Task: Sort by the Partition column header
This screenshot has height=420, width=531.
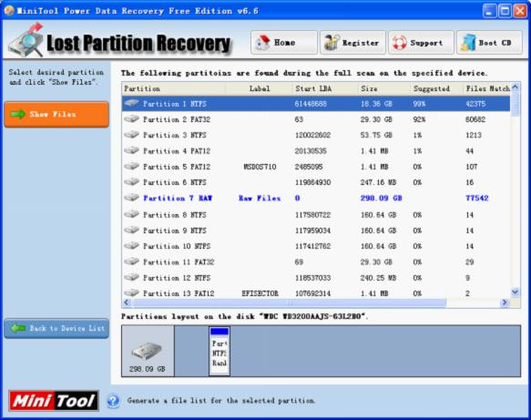Action: [174, 88]
